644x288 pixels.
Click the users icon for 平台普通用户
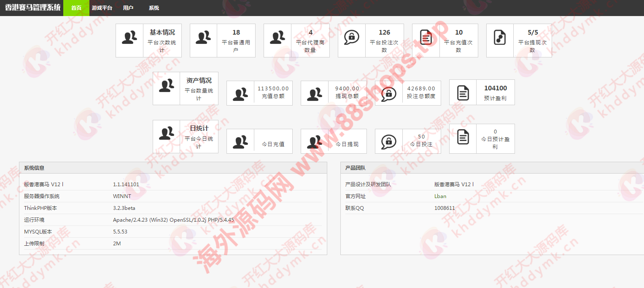[x=204, y=38]
